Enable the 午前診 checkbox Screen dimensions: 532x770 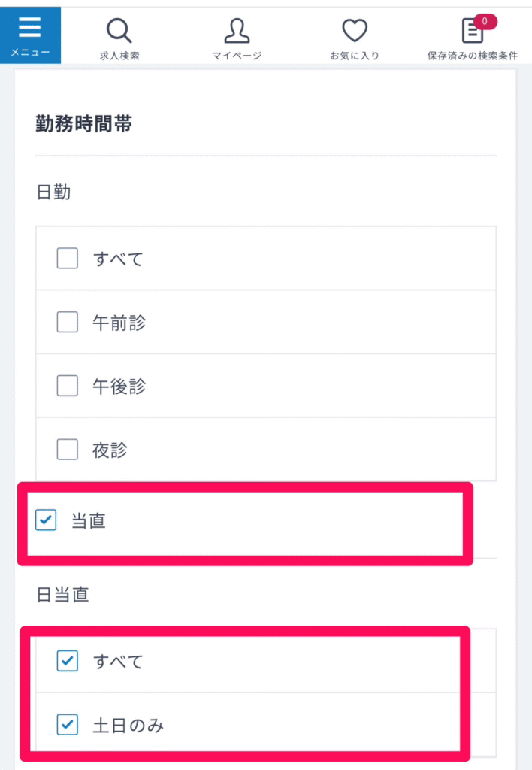coord(68,323)
